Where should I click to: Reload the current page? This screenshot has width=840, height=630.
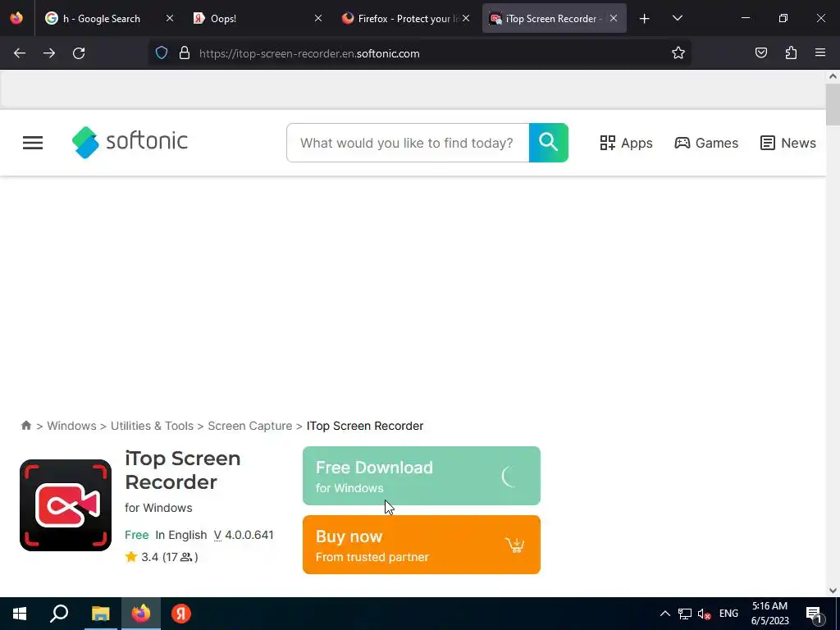point(79,53)
